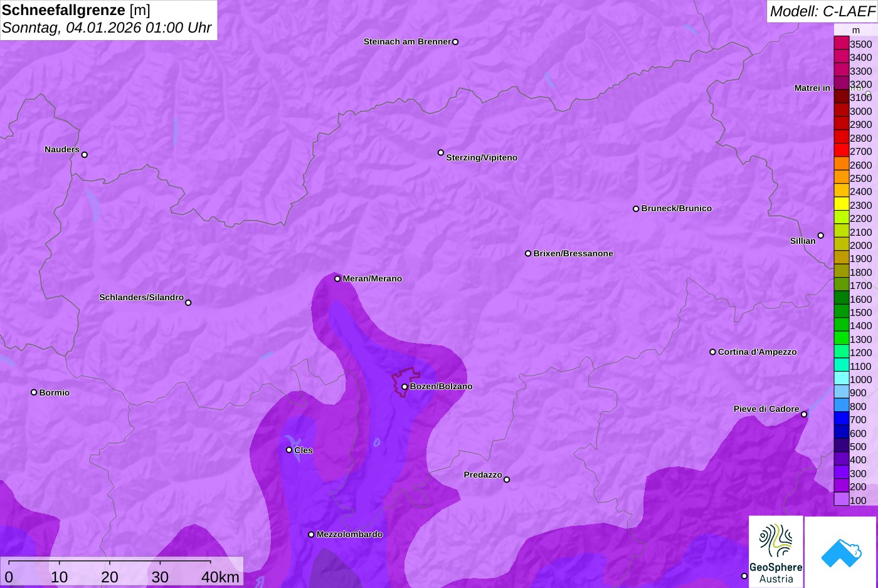
Task: Click the 3000 value in the legend
Action: click(x=861, y=112)
